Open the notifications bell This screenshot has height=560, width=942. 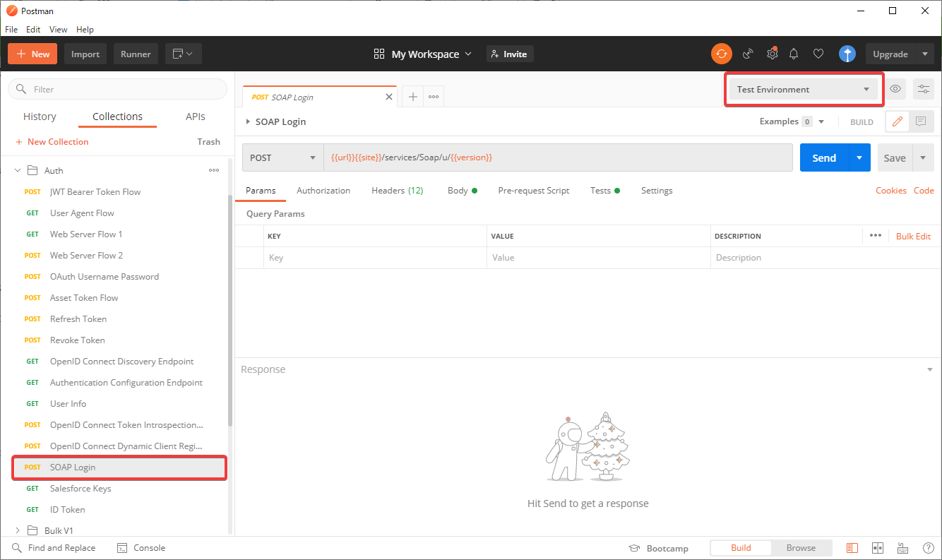click(x=794, y=54)
